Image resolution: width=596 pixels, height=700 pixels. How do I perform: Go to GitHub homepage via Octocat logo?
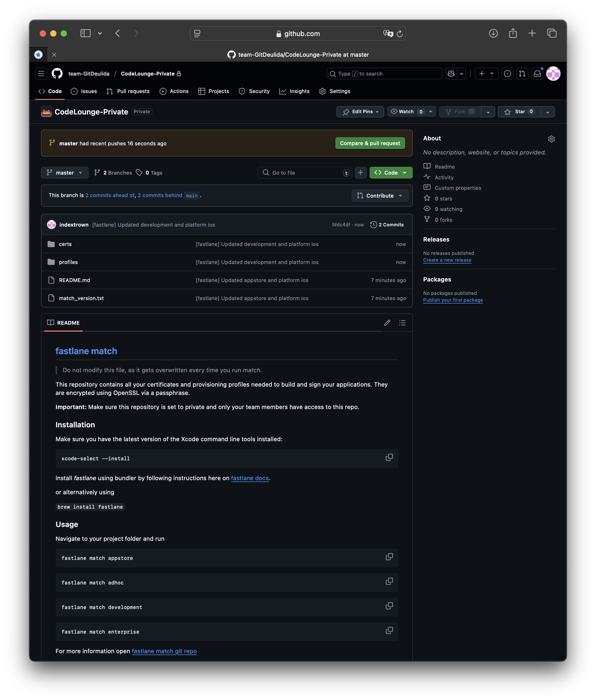[x=57, y=74]
